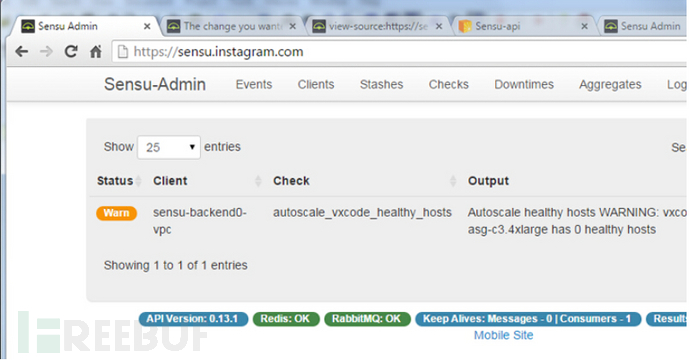Close the Sensu-api tab
The width and height of the screenshot is (690, 360).
pos(584,26)
